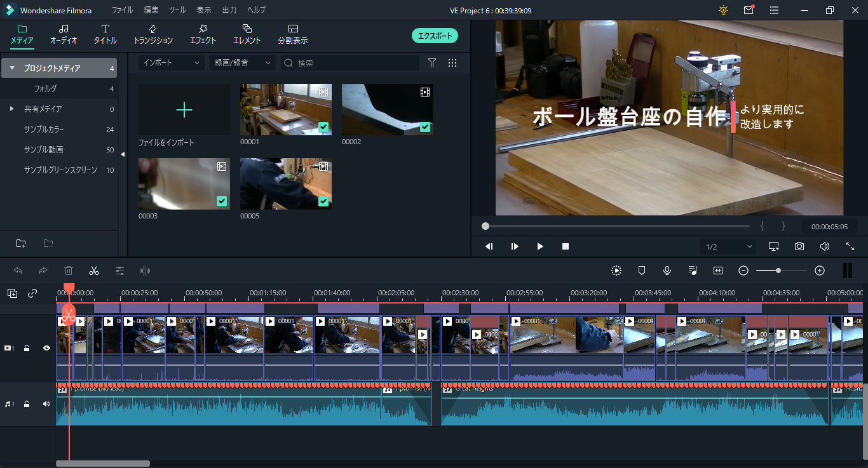
Task: Add a marker with the marker icon
Action: click(642, 271)
